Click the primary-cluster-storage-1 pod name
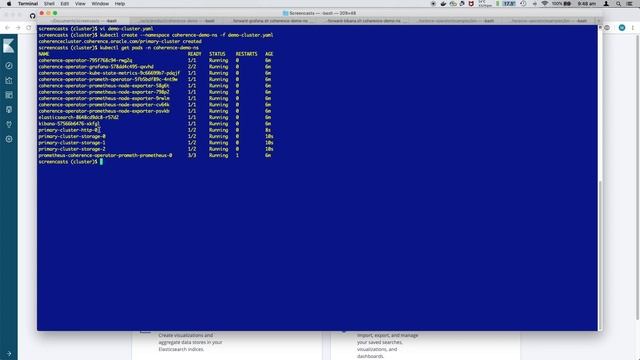 click(72, 143)
